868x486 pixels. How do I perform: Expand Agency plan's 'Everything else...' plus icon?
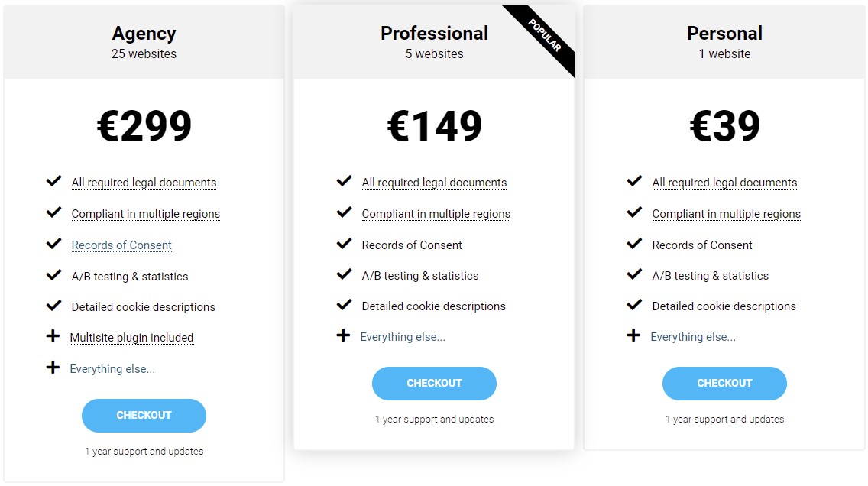click(x=53, y=368)
